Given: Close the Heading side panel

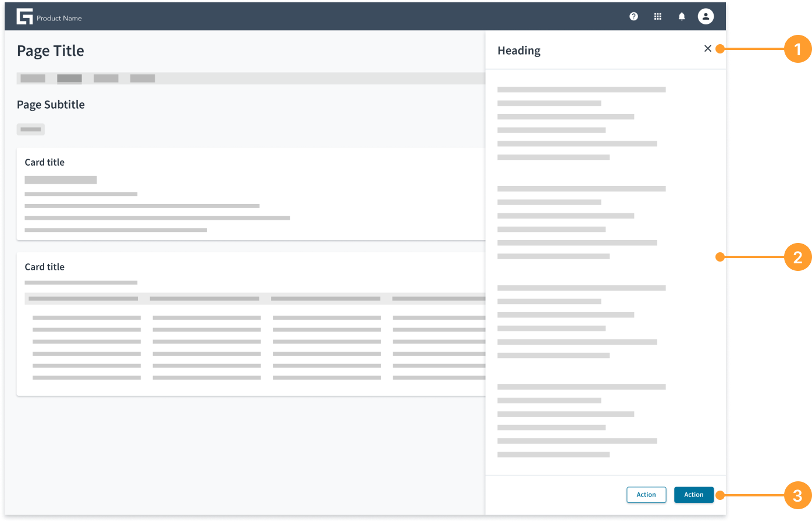Looking at the screenshot, I should pyautogui.click(x=708, y=48).
